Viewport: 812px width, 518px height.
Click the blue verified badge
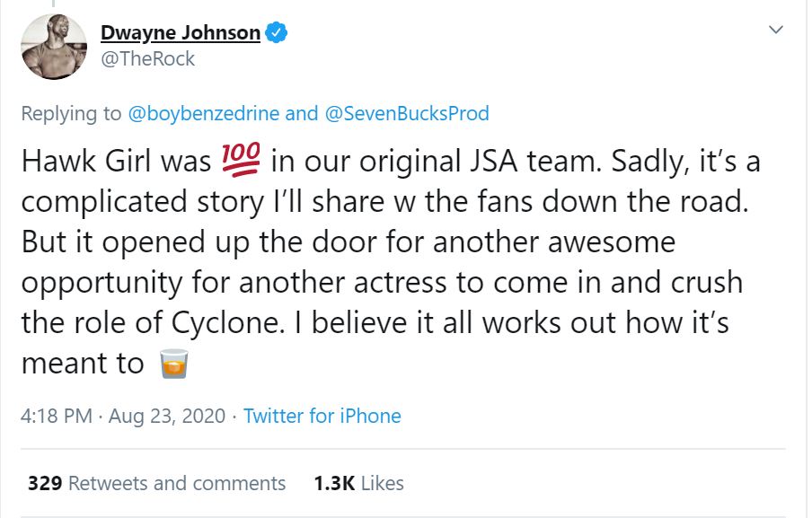(x=277, y=33)
